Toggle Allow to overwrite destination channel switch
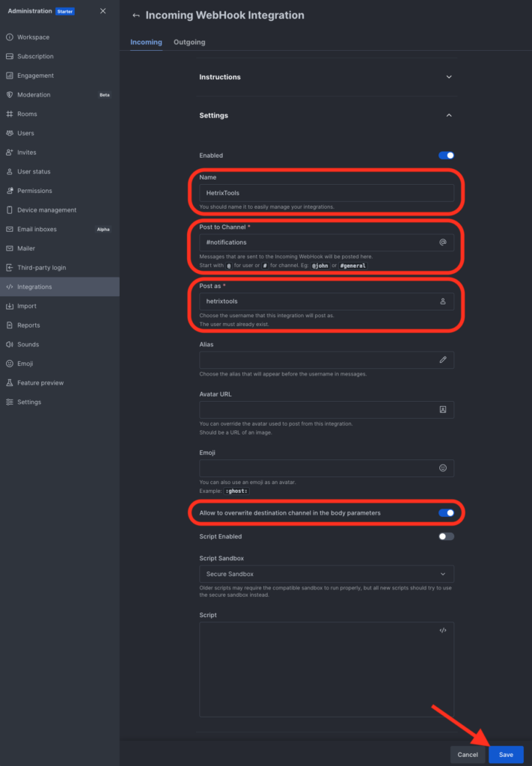The width and height of the screenshot is (532, 766). pos(446,513)
